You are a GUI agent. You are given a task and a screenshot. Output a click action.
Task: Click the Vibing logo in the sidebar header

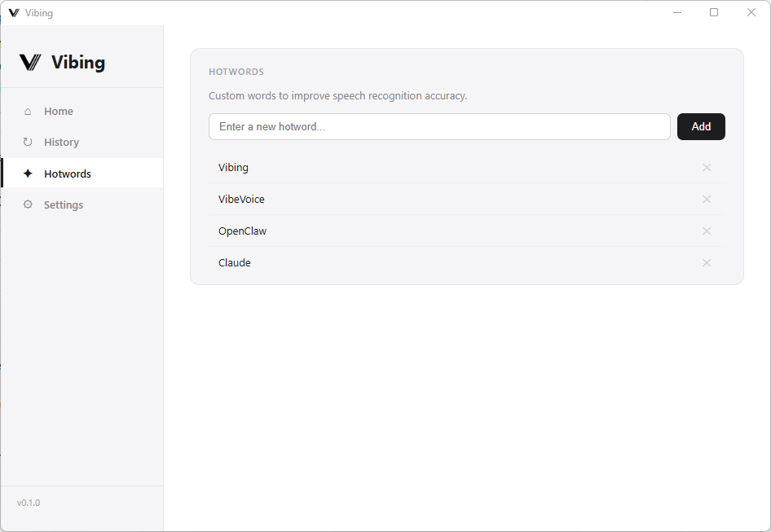coord(30,62)
